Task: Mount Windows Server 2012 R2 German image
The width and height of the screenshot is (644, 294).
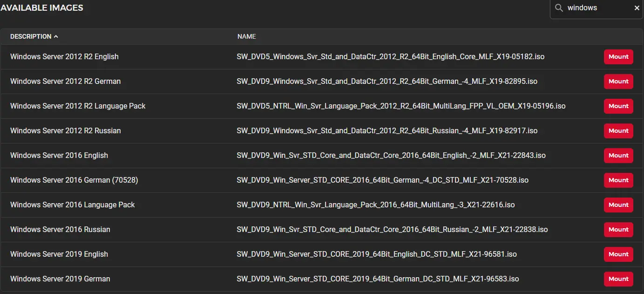Action: [618, 81]
